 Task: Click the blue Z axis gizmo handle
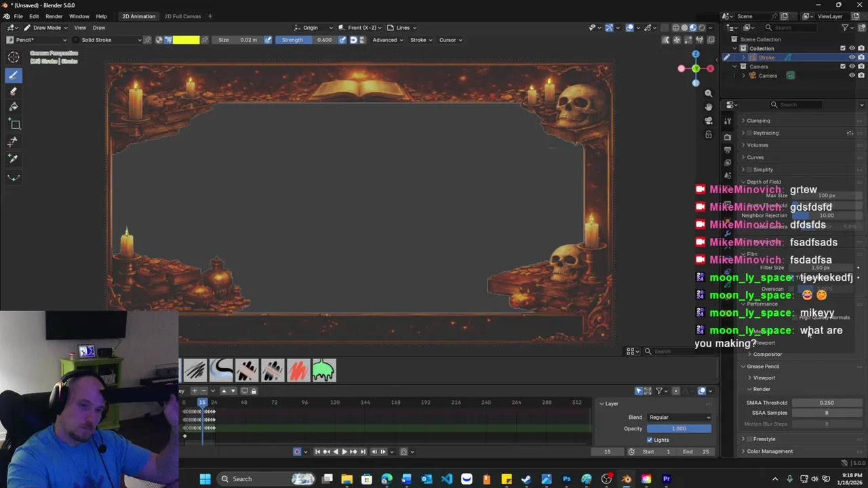coord(696,54)
